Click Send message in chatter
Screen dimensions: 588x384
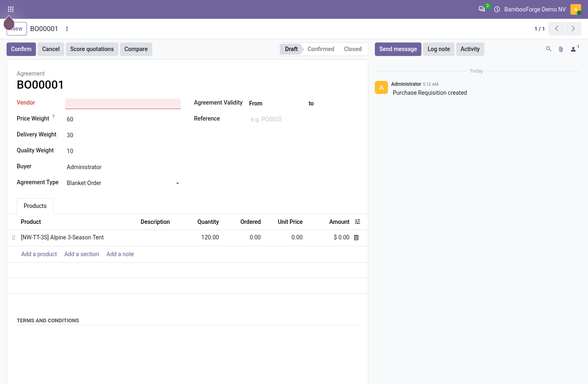coord(398,49)
